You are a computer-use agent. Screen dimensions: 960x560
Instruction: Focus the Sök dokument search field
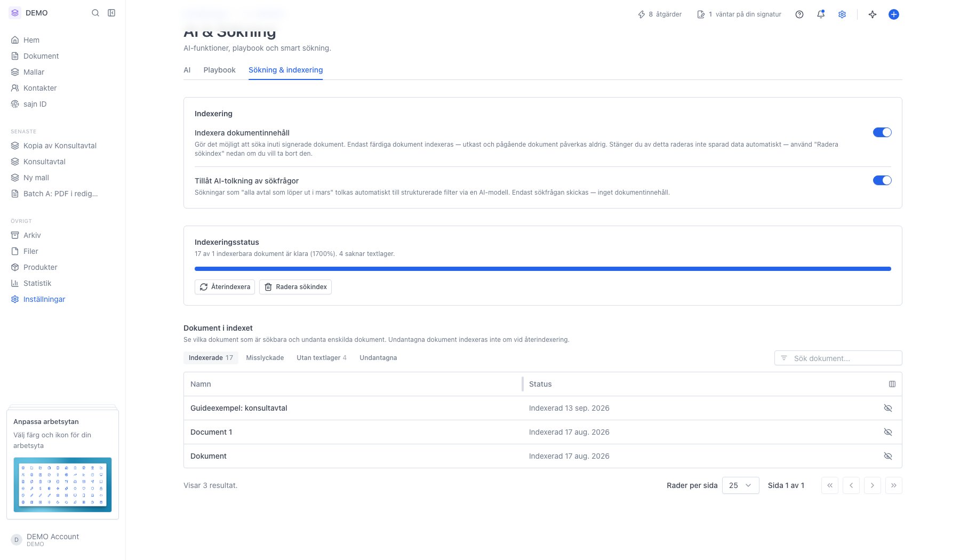tap(838, 358)
